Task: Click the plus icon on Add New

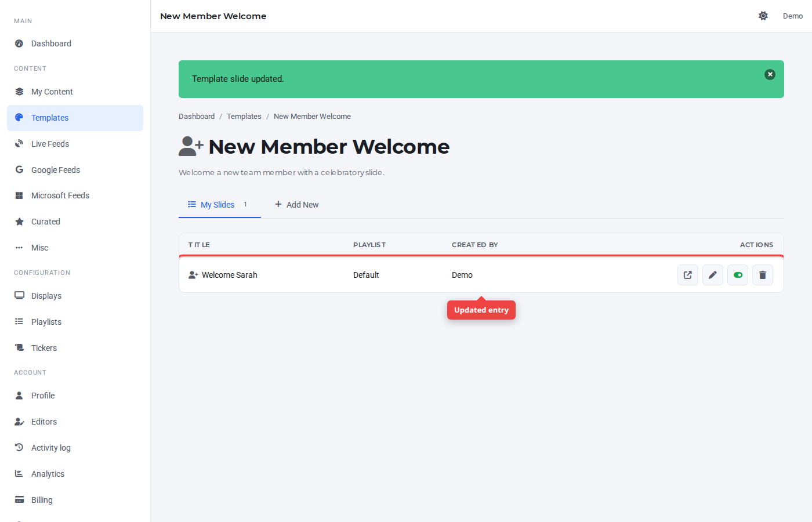Action: (x=278, y=204)
